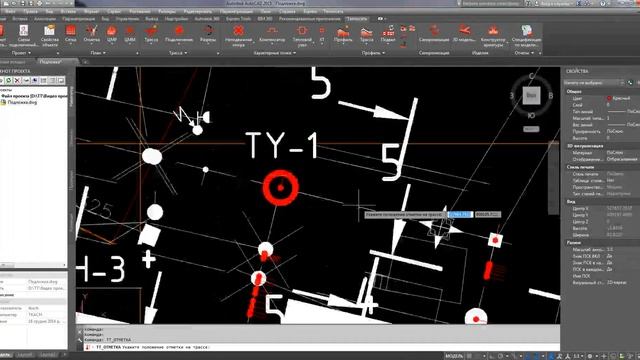Collapse the Общие section in properties
This screenshot has width=640, height=360.
[574, 91]
